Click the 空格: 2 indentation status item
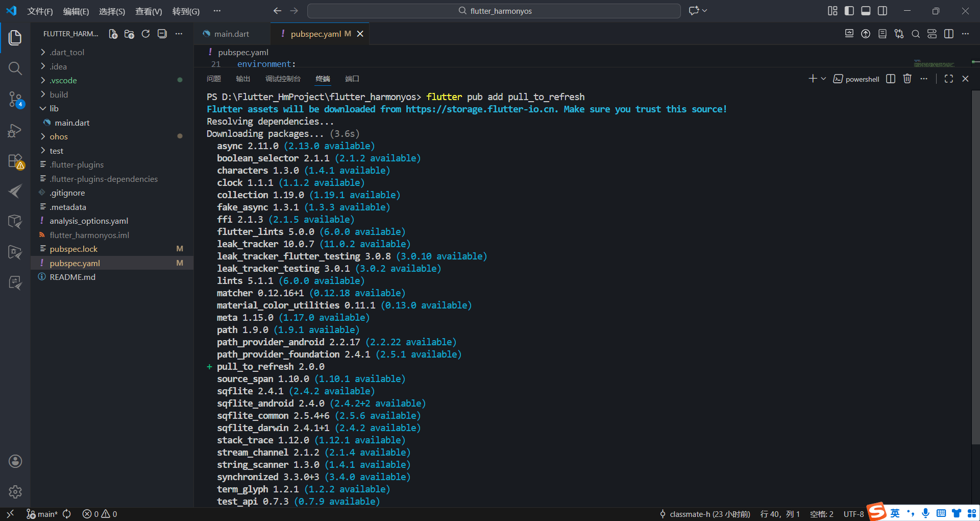 point(822,514)
